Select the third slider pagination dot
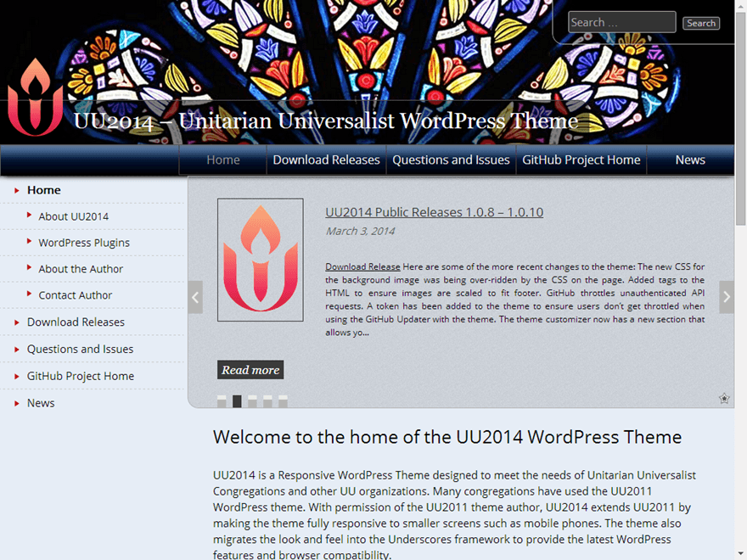 coord(252,401)
